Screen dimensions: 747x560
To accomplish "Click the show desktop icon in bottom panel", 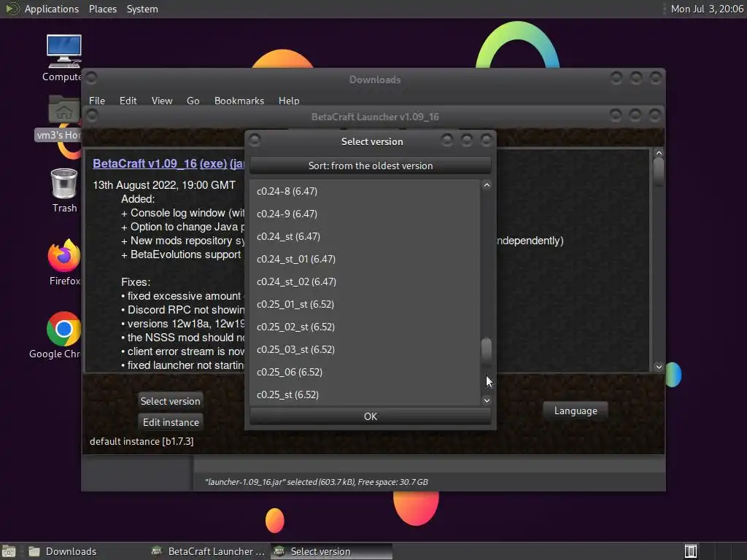I will tap(9, 551).
